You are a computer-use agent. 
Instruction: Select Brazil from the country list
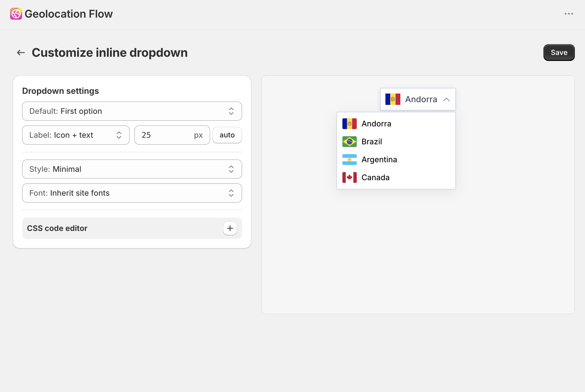(372, 141)
